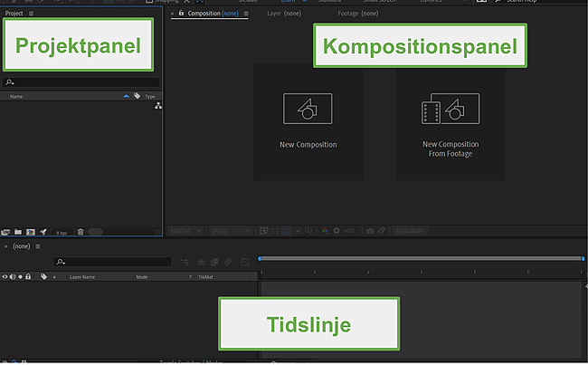Click the 0:00:00:00 preview time display
Image resolution: width=588 pixels, height=365 pixels.
tap(409, 231)
